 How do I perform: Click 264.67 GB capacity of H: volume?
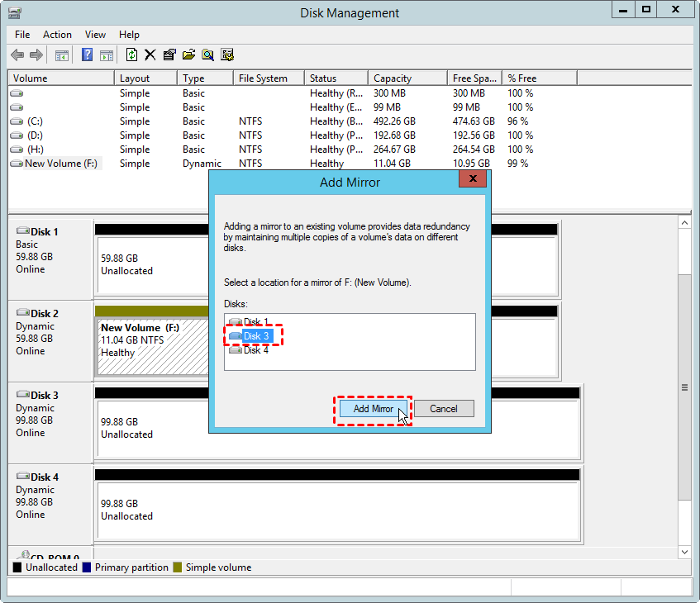point(395,150)
